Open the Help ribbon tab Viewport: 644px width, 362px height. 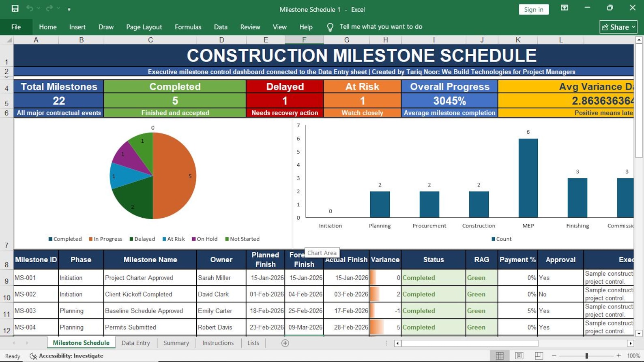306,27
